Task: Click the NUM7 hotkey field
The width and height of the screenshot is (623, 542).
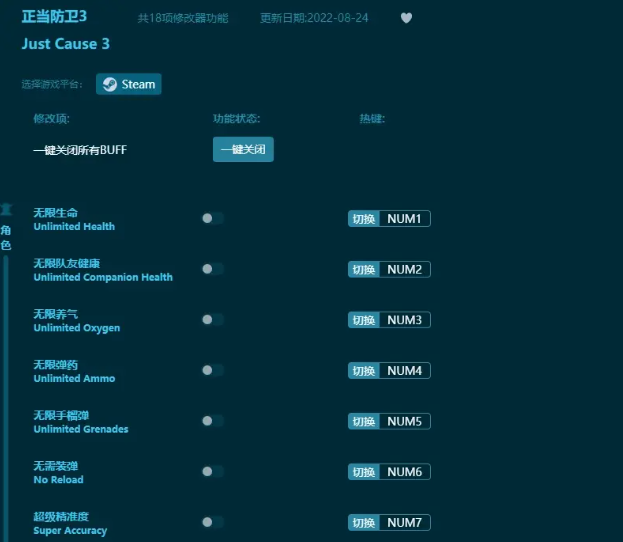Action: (404, 523)
